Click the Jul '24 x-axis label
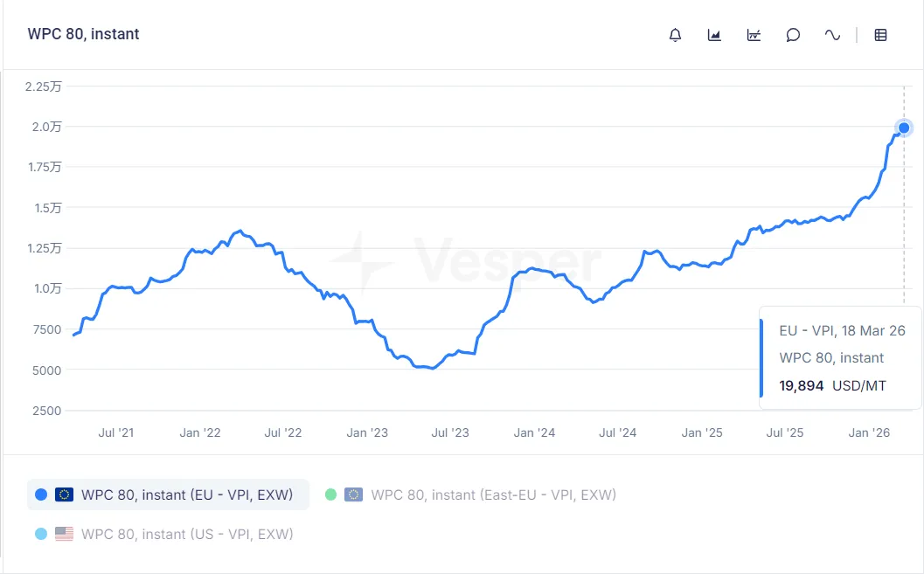This screenshot has height=574, width=924. click(x=617, y=432)
